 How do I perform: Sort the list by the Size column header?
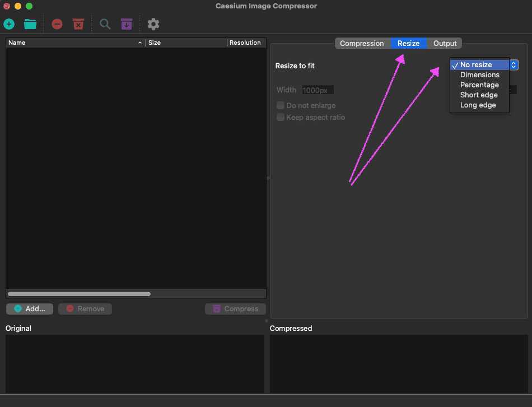[x=185, y=43]
